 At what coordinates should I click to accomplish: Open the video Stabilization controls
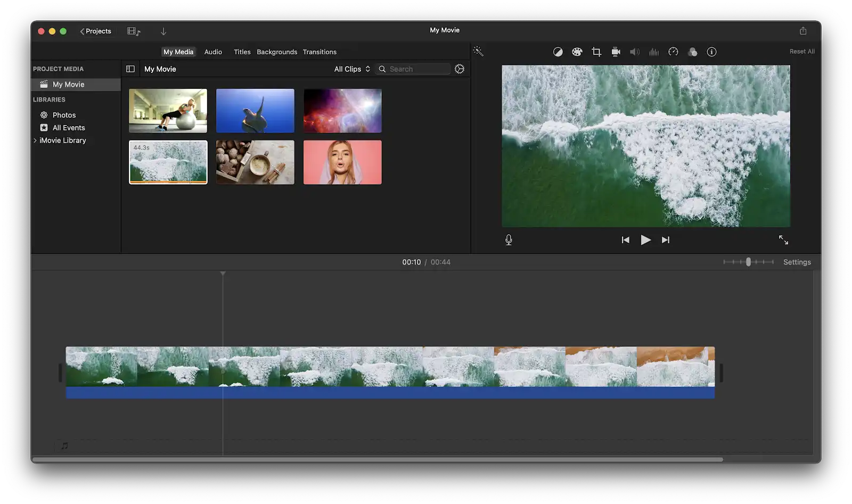[x=615, y=52]
